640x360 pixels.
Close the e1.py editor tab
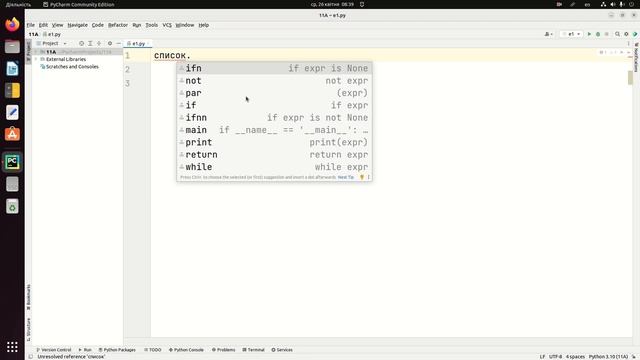point(148,43)
